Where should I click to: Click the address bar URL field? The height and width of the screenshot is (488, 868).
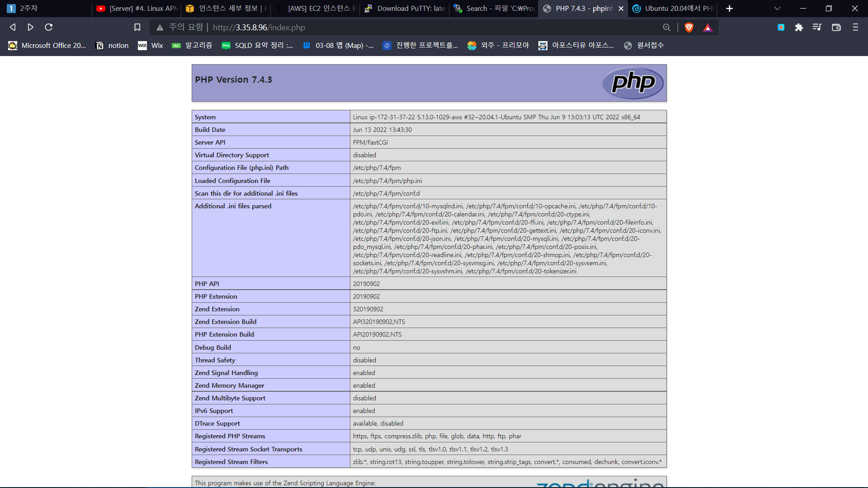[x=407, y=28]
